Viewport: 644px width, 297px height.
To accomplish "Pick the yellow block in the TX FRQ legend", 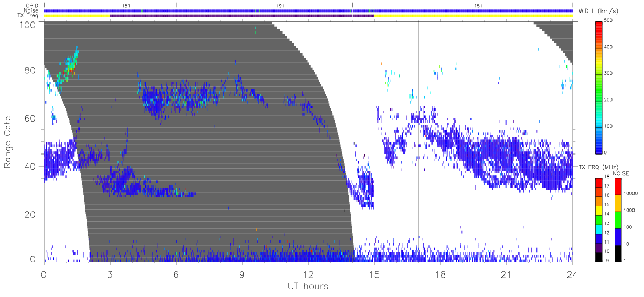I will [x=599, y=210].
